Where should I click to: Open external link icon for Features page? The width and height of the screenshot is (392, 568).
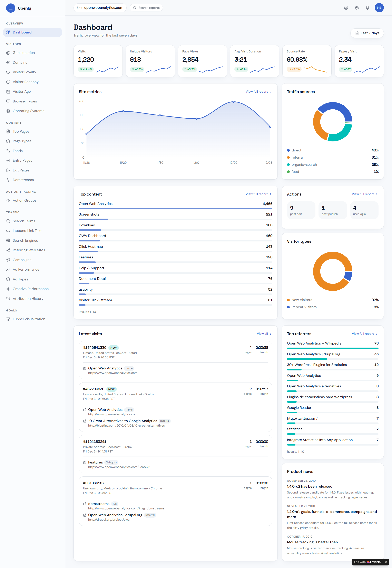[x=85, y=462]
